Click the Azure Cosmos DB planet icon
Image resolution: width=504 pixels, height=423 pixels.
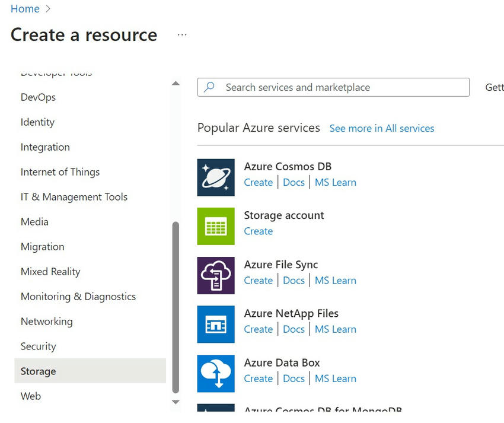[216, 177]
